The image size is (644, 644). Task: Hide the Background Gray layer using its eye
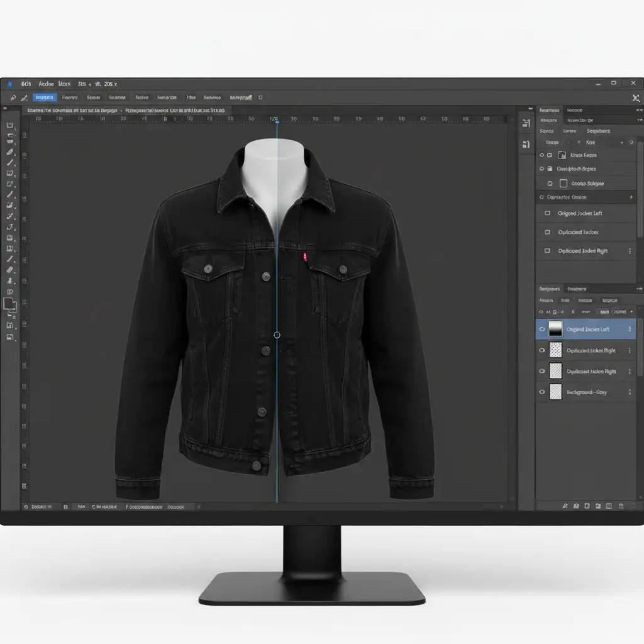pos(542,392)
